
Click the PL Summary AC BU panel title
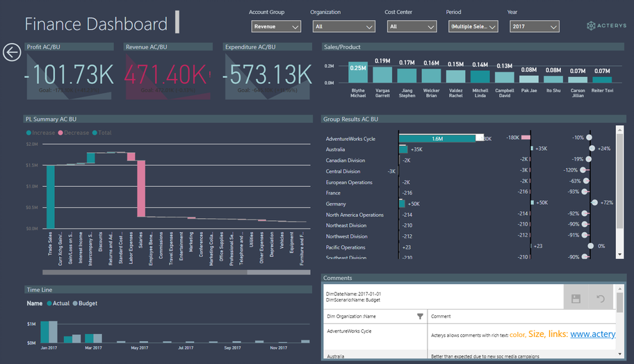pos(51,119)
